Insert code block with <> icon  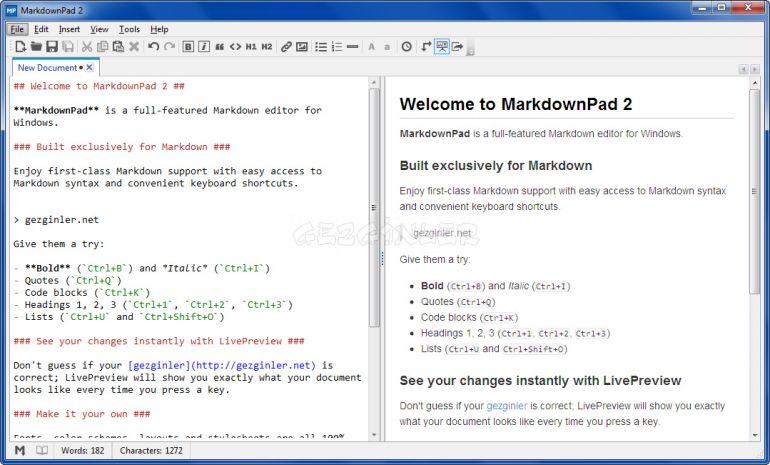235,47
